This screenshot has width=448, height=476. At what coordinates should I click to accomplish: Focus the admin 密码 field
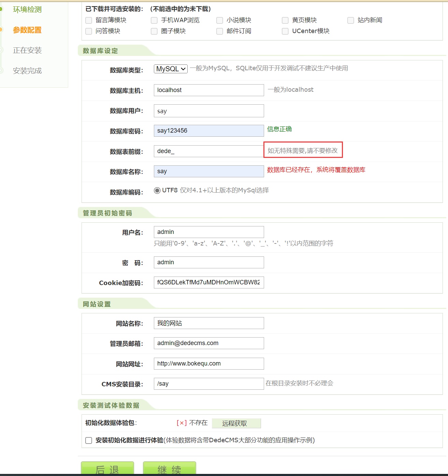pos(209,262)
